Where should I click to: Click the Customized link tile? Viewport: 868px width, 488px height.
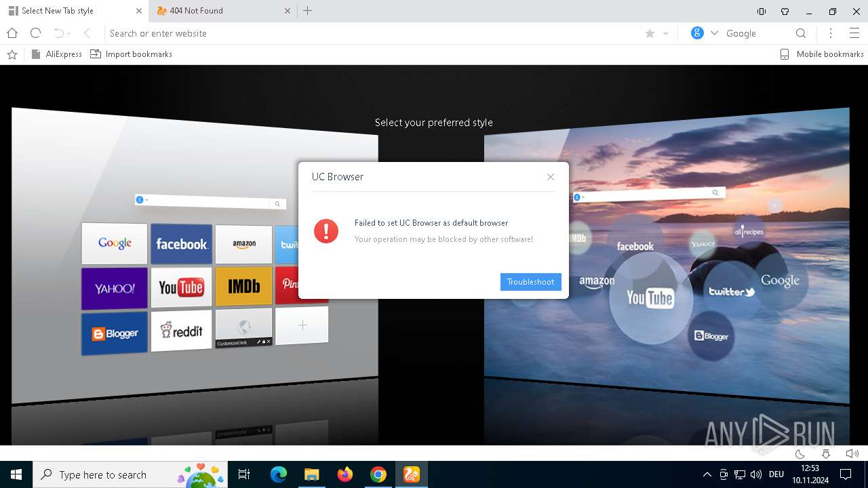click(244, 328)
